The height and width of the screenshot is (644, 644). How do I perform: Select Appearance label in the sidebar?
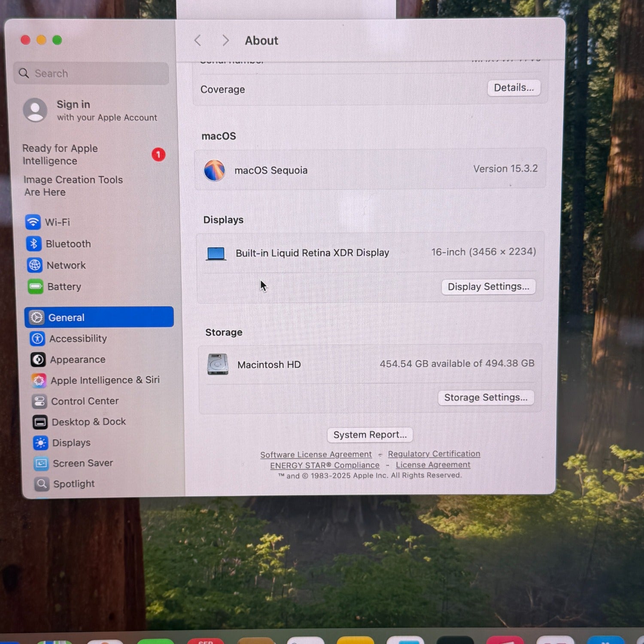[78, 360]
